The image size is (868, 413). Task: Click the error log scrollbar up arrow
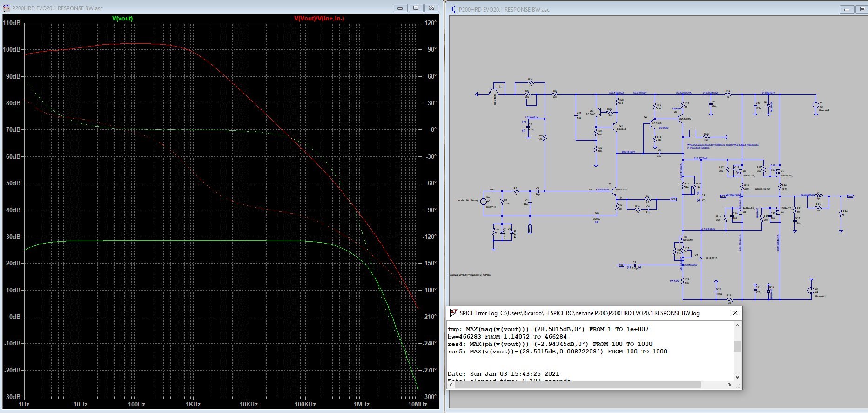click(737, 325)
